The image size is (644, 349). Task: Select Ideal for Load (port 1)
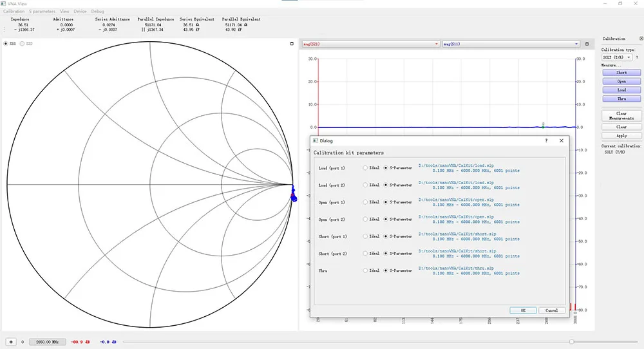pyautogui.click(x=365, y=168)
